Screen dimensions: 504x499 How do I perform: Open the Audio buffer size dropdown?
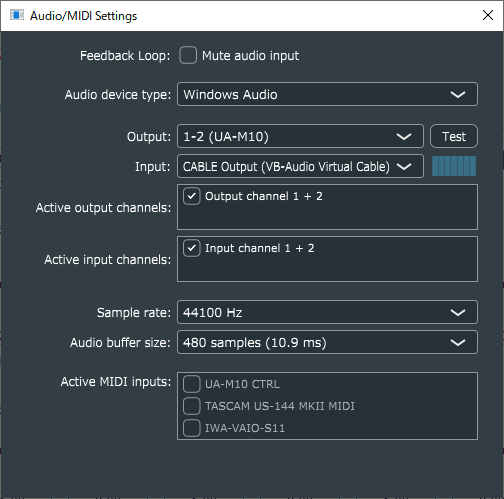point(327,342)
